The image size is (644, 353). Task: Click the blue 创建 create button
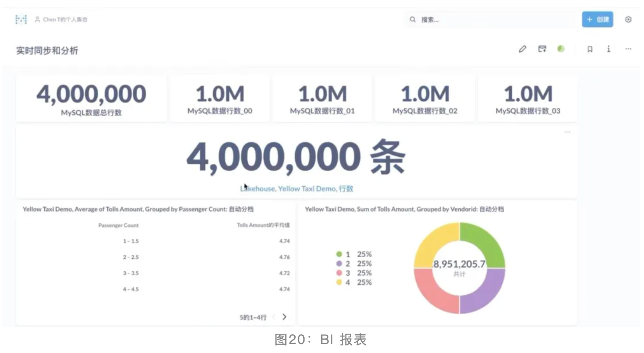tap(597, 20)
